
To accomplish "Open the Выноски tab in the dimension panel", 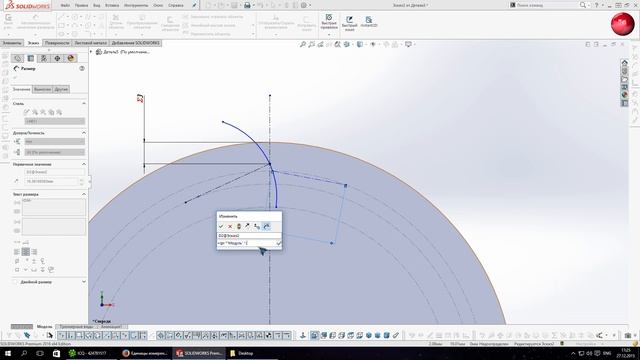I will [42, 89].
